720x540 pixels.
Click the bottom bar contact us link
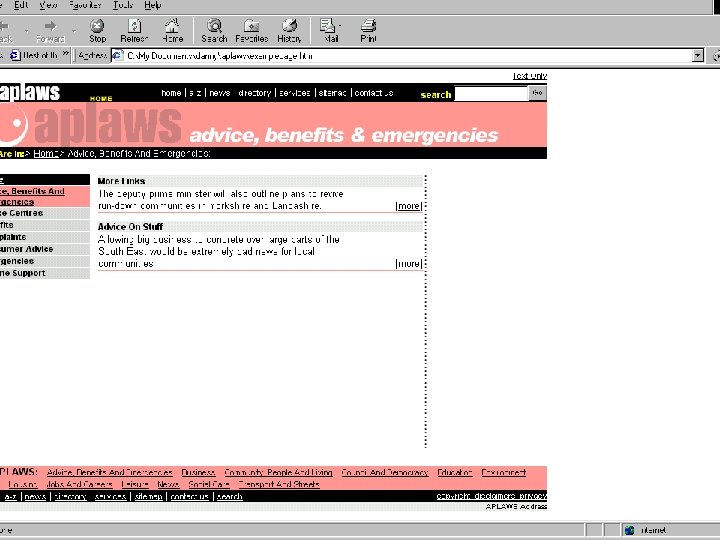pyautogui.click(x=190, y=497)
